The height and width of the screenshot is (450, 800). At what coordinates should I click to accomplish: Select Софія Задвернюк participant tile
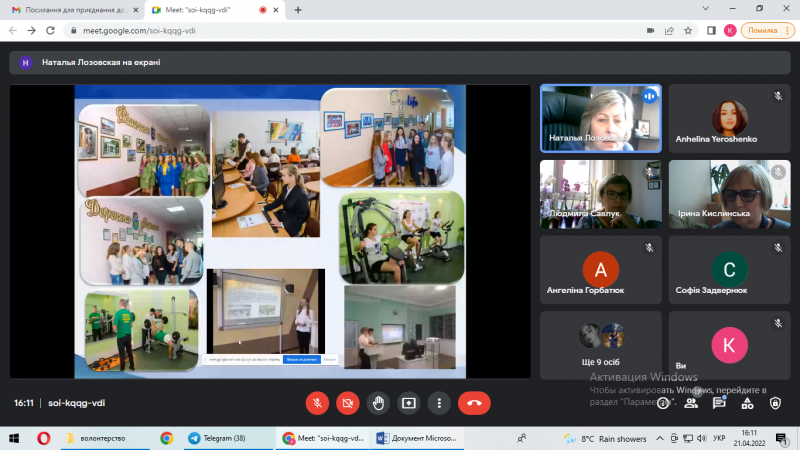pyautogui.click(x=730, y=270)
